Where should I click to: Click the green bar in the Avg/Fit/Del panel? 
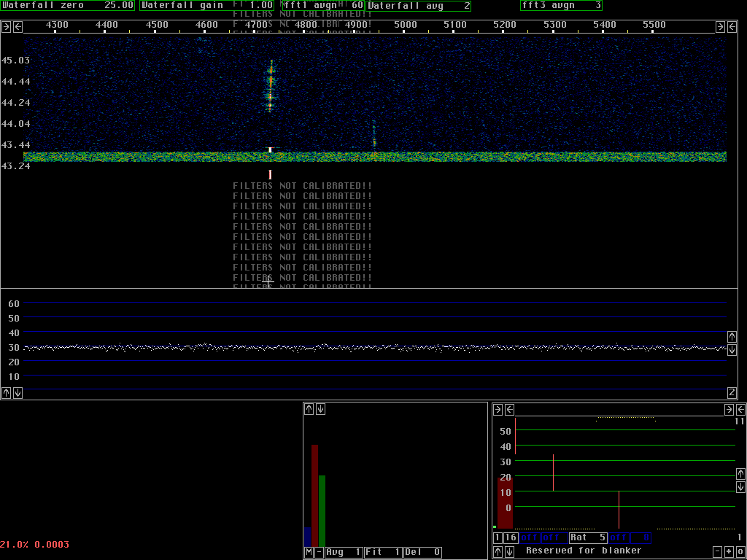[x=322, y=511]
